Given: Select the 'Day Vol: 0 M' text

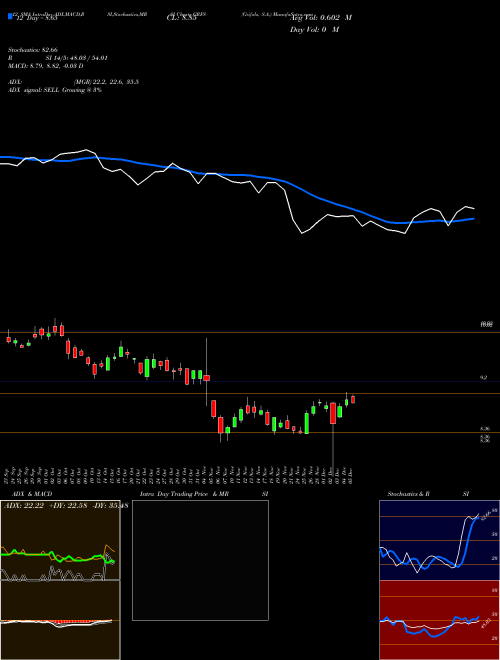Looking at the screenshot, I should coord(314,29).
